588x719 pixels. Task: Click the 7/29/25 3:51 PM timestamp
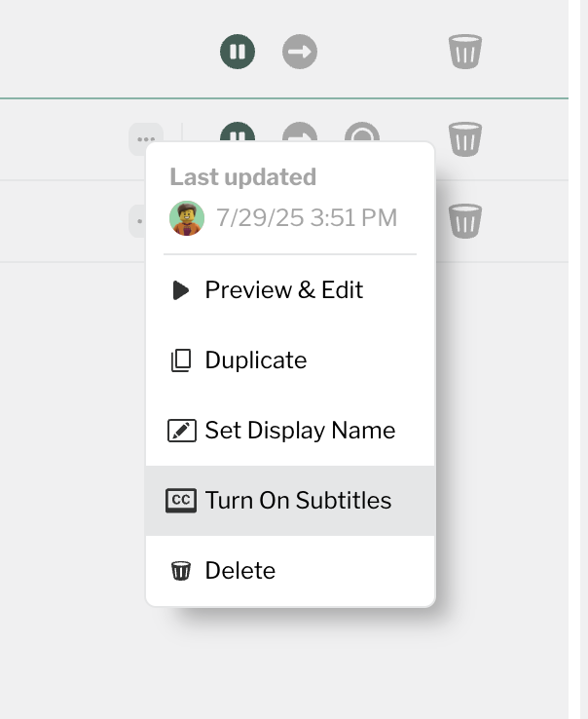point(307,218)
